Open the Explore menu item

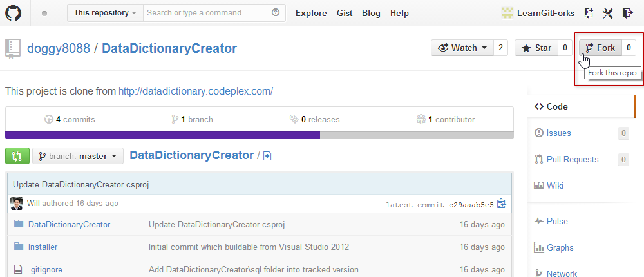[311, 13]
